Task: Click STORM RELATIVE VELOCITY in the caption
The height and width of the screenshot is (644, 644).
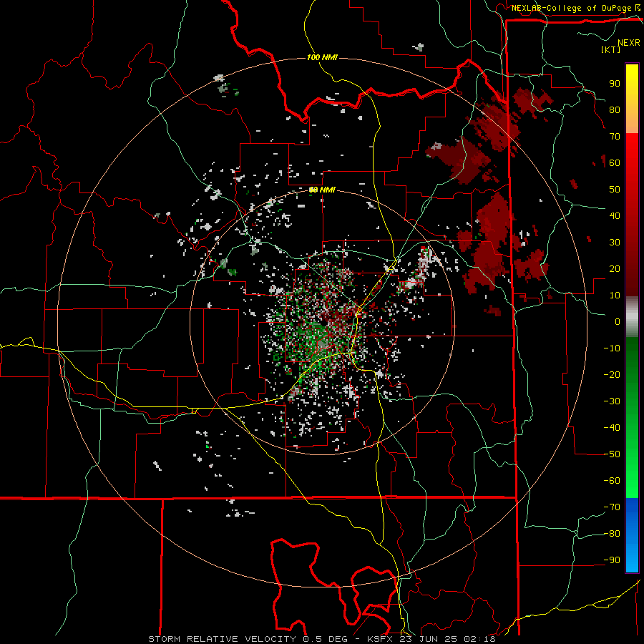Action: point(223,639)
